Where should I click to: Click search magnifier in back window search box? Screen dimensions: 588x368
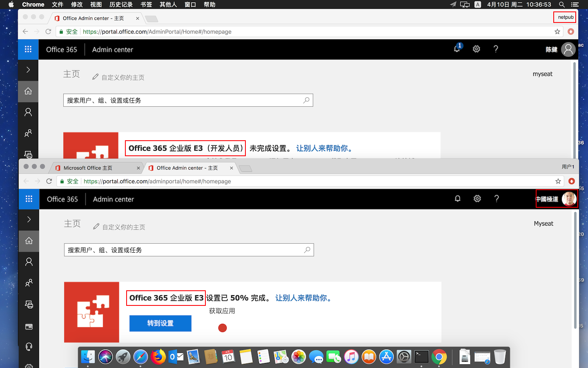point(306,100)
